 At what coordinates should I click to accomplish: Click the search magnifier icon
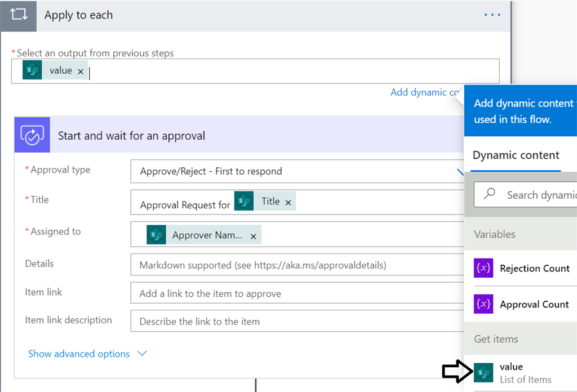490,194
